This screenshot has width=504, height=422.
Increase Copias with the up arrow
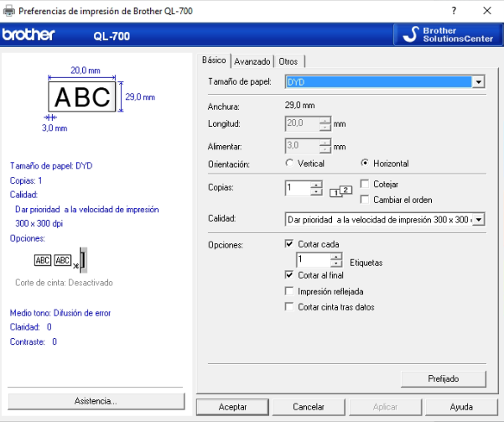tap(316, 185)
